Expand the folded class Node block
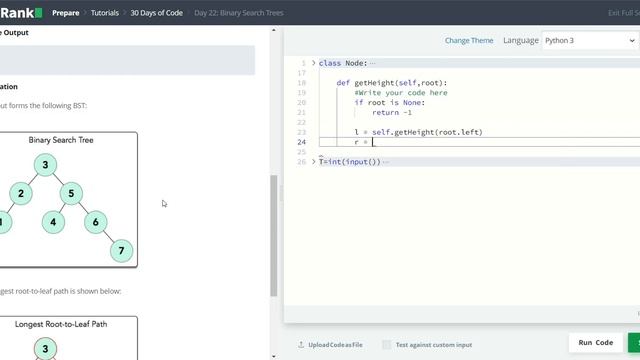This screenshot has height=360, width=640. (313, 63)
